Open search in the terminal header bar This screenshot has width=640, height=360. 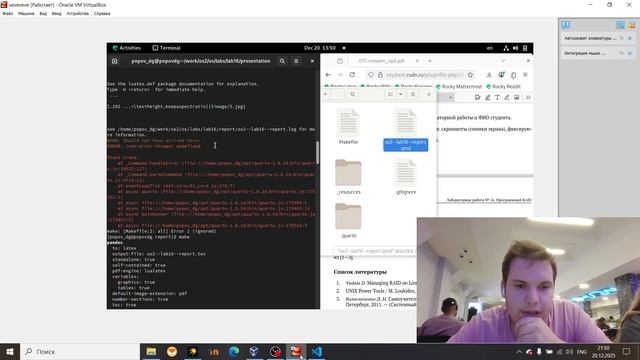282,61
